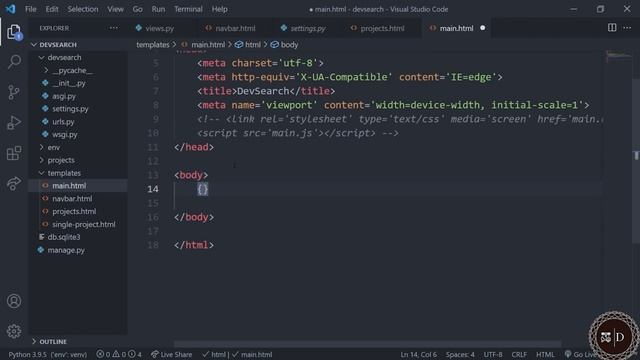Open db.sqlite3 in explorer

64,237
